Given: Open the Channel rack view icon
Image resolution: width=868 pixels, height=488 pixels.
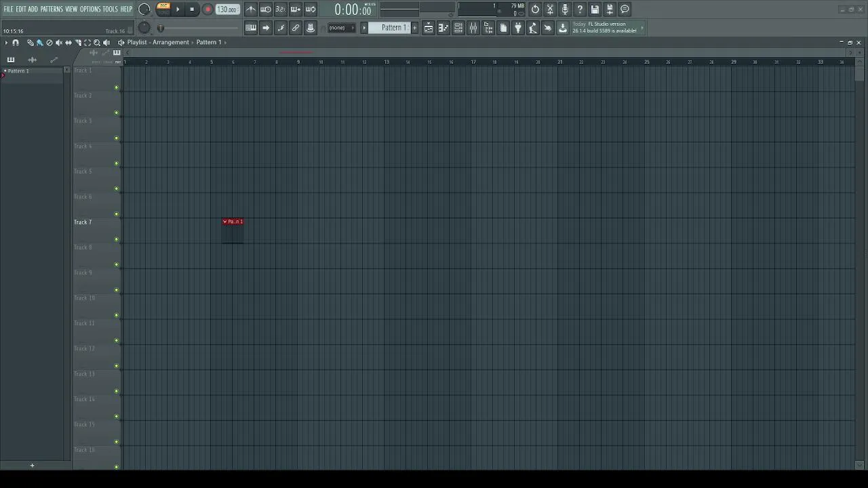Looking at the screenshot, I should [x=458, y=28].
